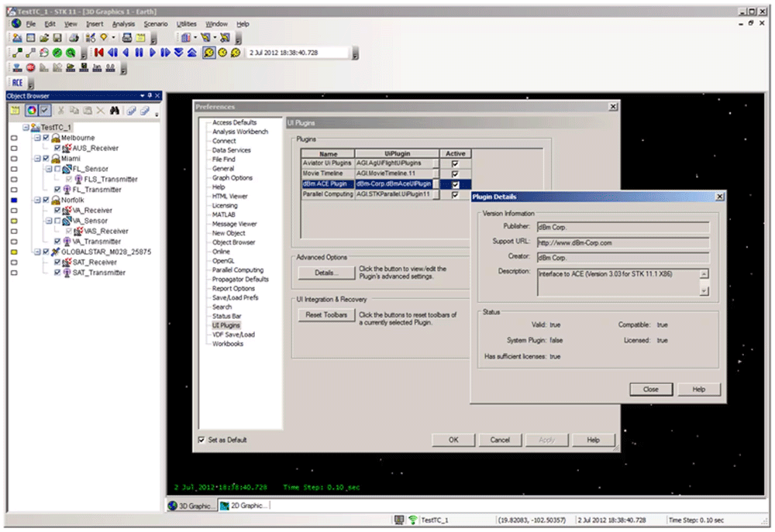
Task: Click Reset Animation red rewind button
Action: click(x=98, y=53)
